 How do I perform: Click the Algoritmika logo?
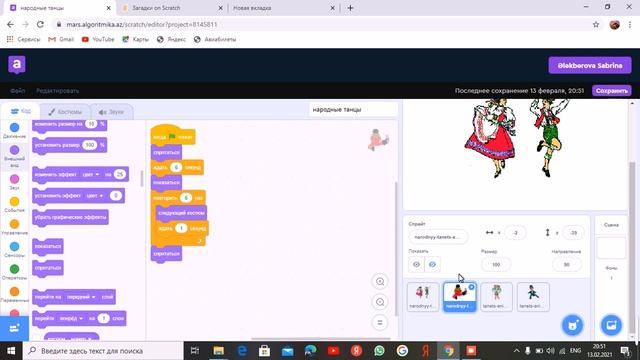17,64
